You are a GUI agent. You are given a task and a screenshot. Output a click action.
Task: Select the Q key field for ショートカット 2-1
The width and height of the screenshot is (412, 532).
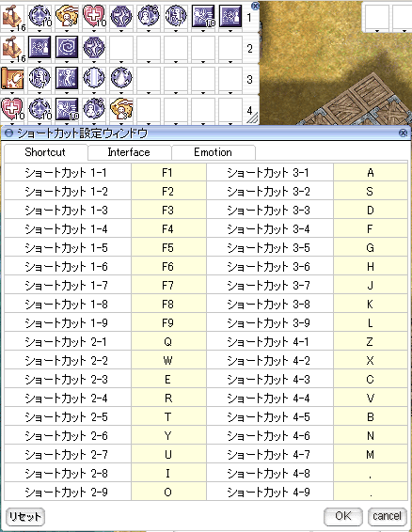[x=168, y=341]
